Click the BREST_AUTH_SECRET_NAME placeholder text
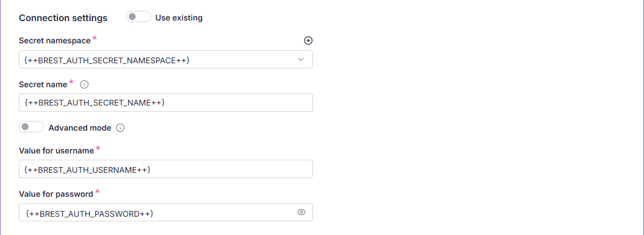 point(95,103)
